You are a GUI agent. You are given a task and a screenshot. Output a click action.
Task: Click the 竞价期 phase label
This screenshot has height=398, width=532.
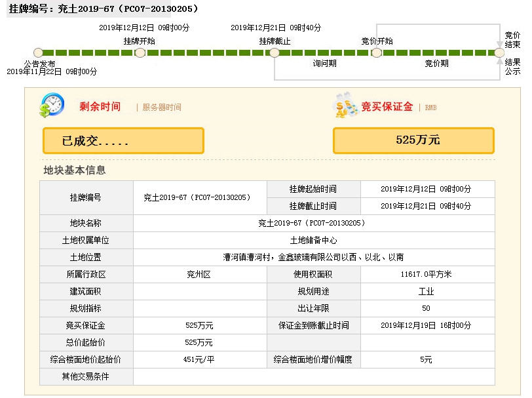click(436, 64)
